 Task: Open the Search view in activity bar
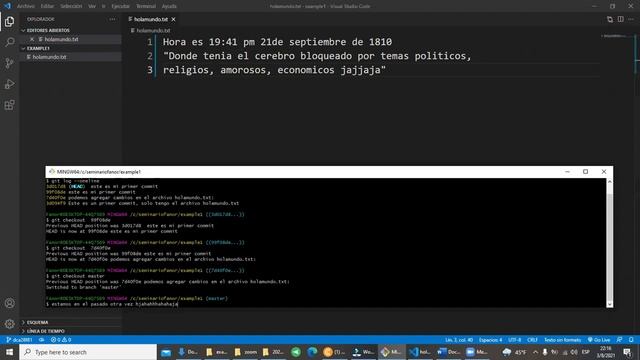[x=9, y=42]
